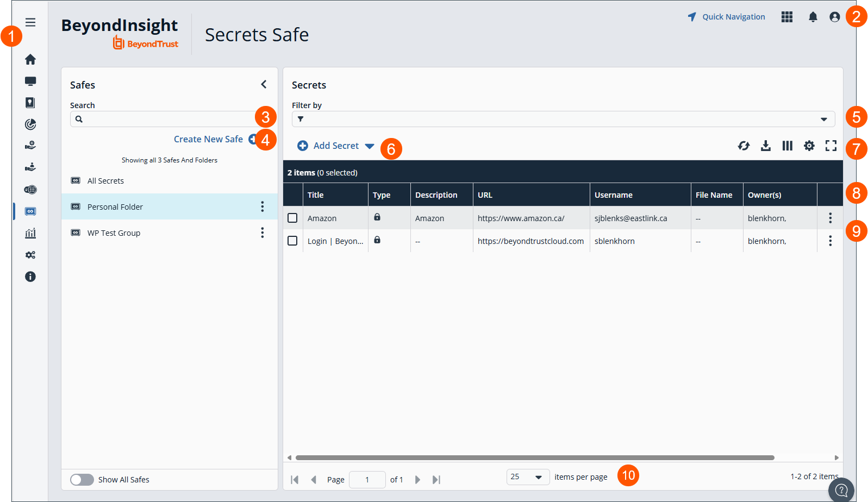Check the Amazon secret checkbox
The width and height of the screenshot is (868, 502).
[x=292, y=218]
